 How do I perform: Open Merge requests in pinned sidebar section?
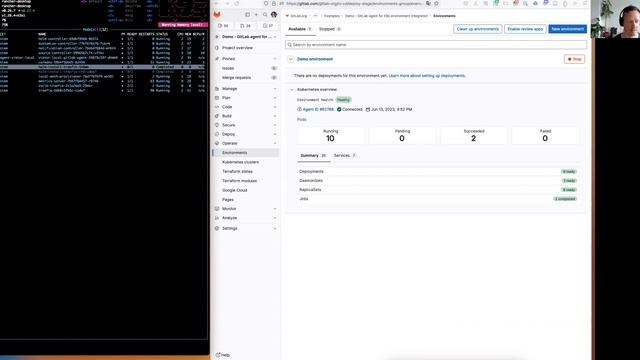tap(236, 78)
